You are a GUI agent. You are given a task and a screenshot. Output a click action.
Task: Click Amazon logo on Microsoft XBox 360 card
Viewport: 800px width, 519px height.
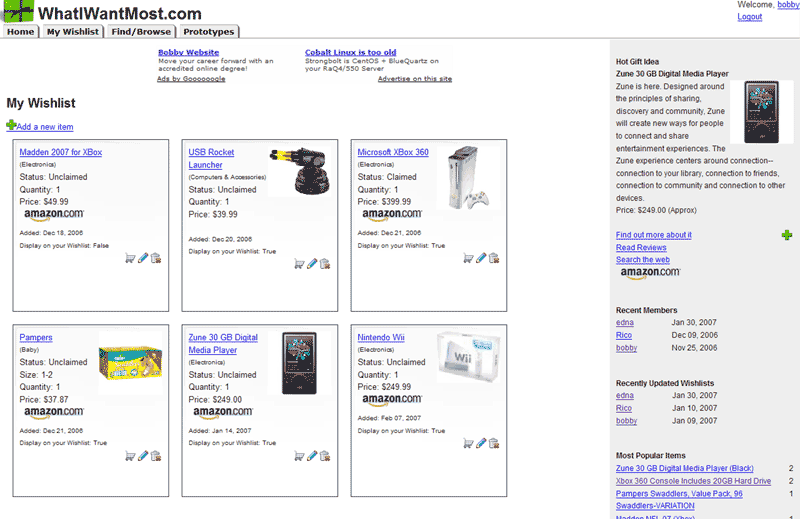[x=392, y=215]
